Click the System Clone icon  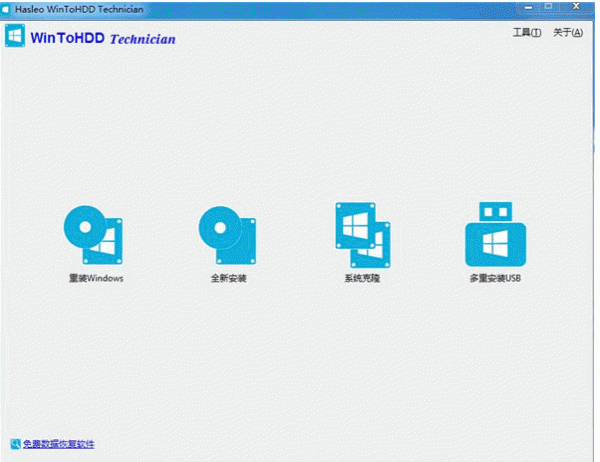point(363,235)
